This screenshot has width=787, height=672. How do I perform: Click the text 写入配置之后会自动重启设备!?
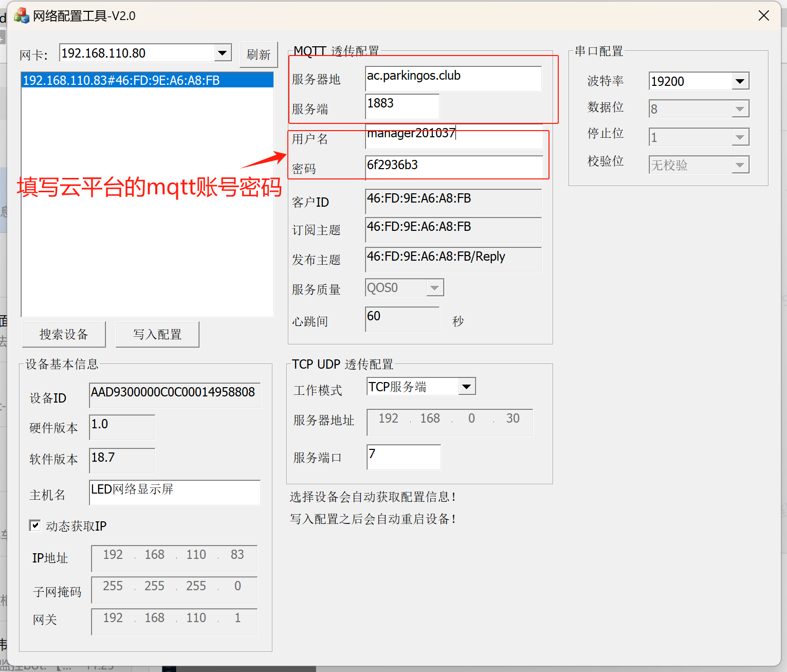pos(373,519)
